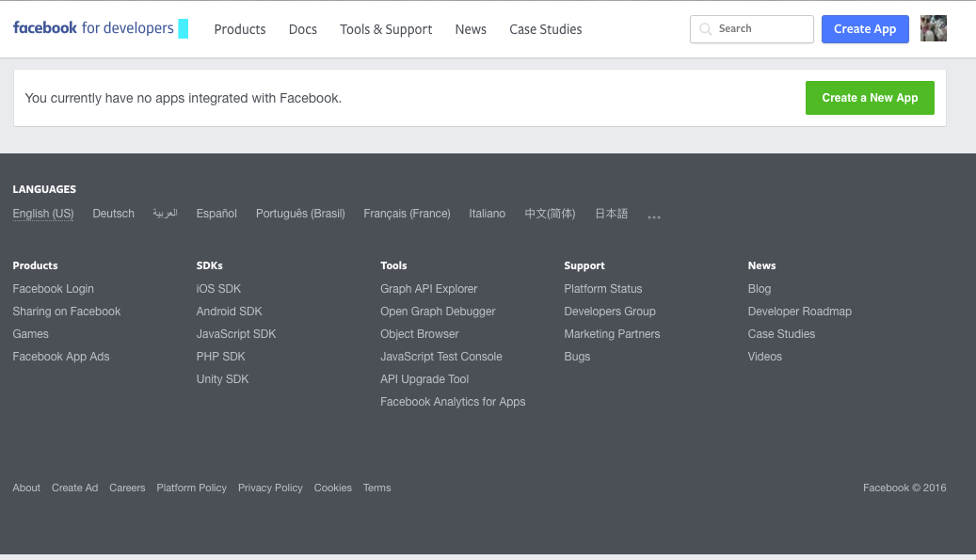Click the Tools footer column heading

click(393, 265)
